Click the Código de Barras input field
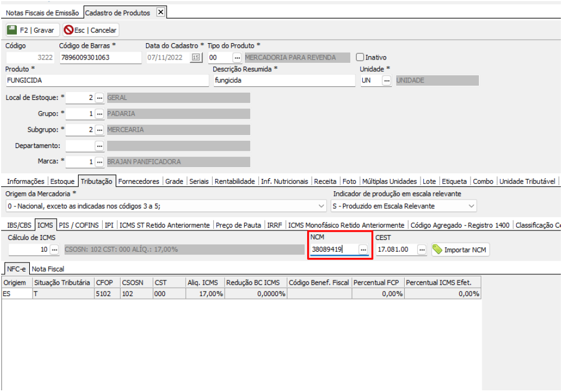Viewport: 562px width, 392px height. point(99,58)
